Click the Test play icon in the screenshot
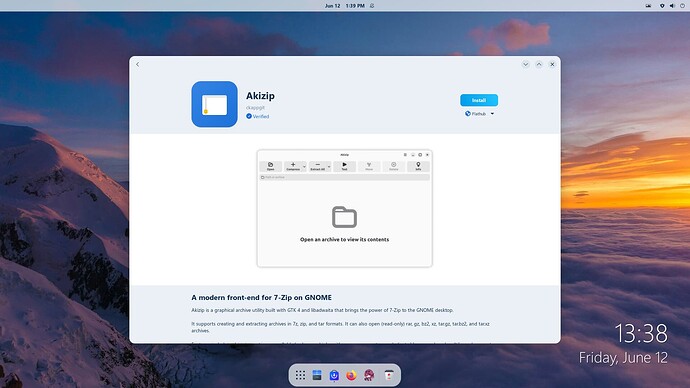Screen dimensions: 690x388 coord(345,165)
